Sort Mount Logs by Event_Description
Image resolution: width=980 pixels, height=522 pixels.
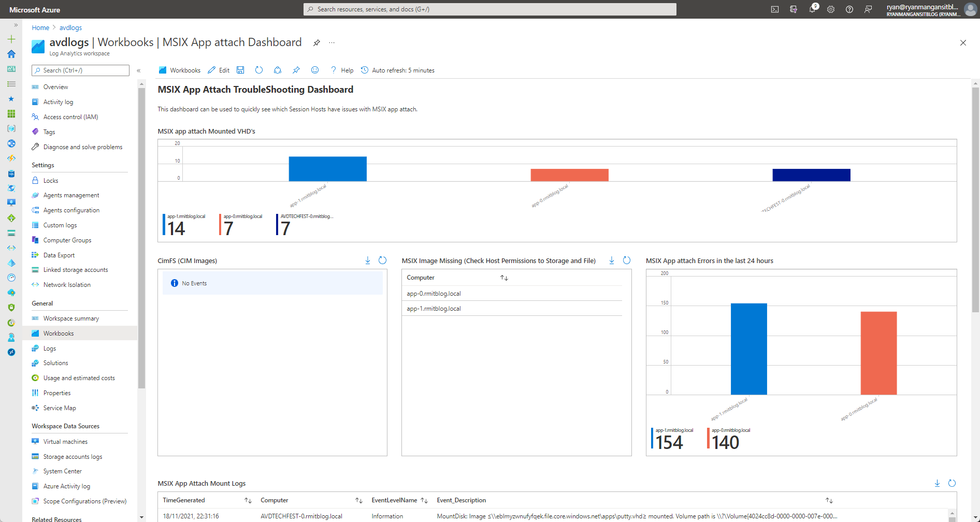click(x=829, y=500)
